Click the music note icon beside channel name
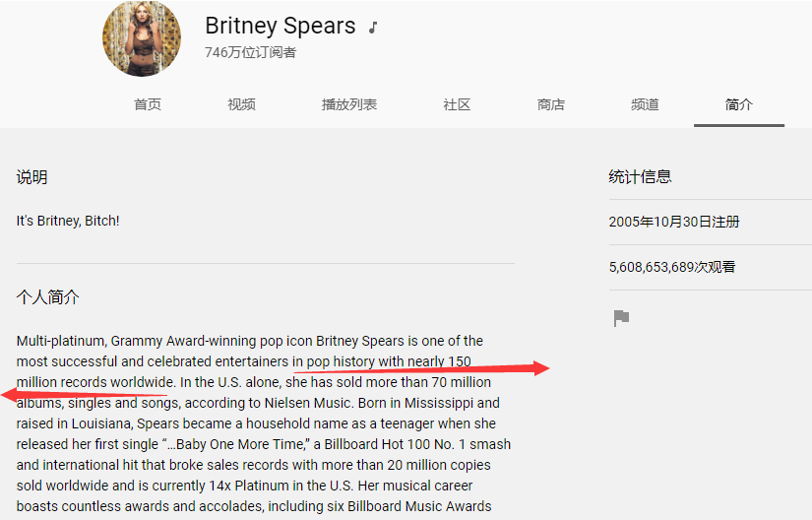 (x=373, y=28)
